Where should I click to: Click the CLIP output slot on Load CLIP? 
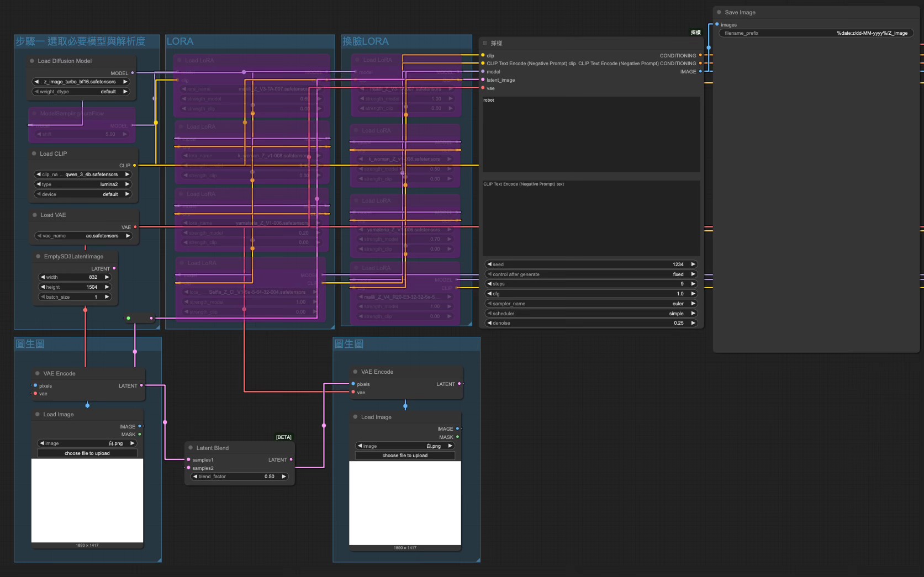(134, 166)
